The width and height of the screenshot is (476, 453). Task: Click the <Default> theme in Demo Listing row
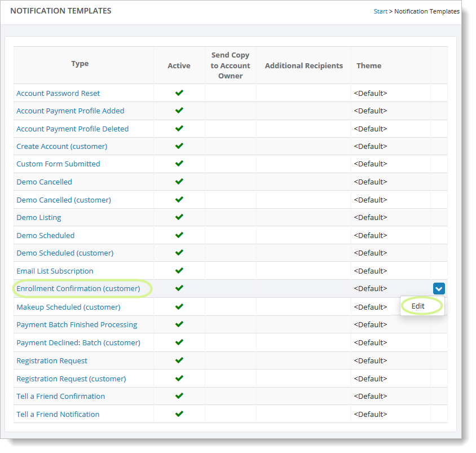371,217
